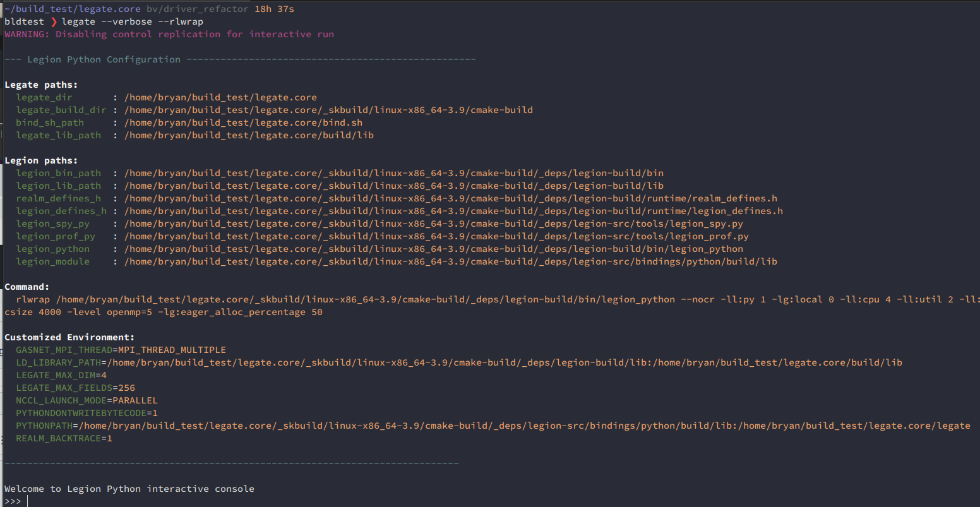
Task: Click the legion_spy_py path ending legion_spy.py
Action: [434, 224]
